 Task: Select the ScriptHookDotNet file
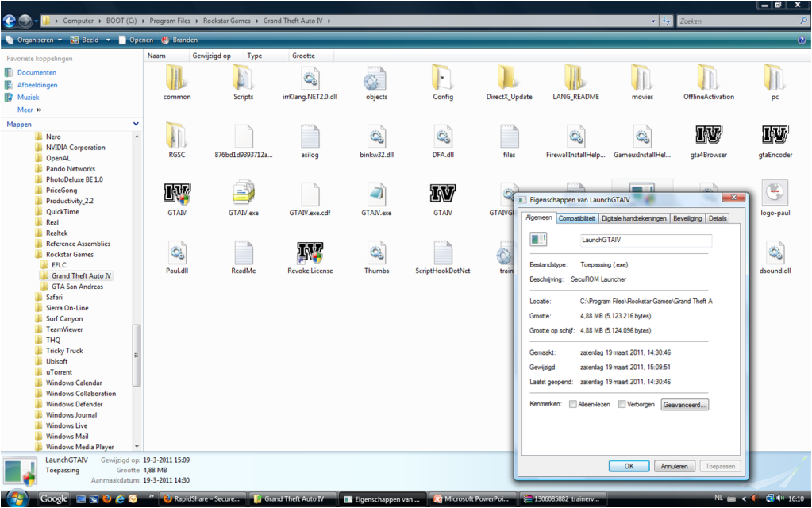443,257
